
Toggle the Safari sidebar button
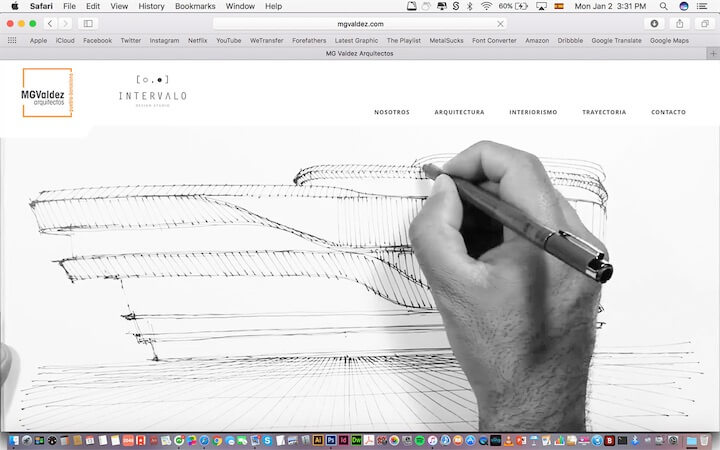click(88, 23)
